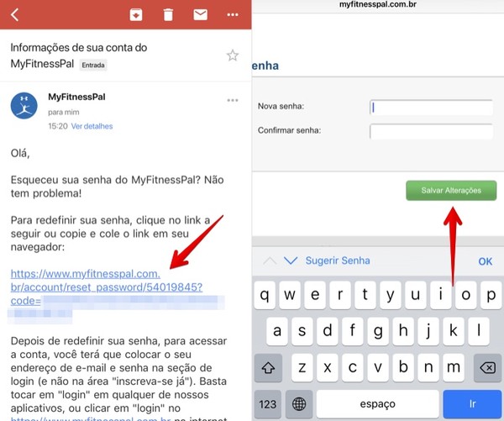Tap the l key

tap(479, 331)
